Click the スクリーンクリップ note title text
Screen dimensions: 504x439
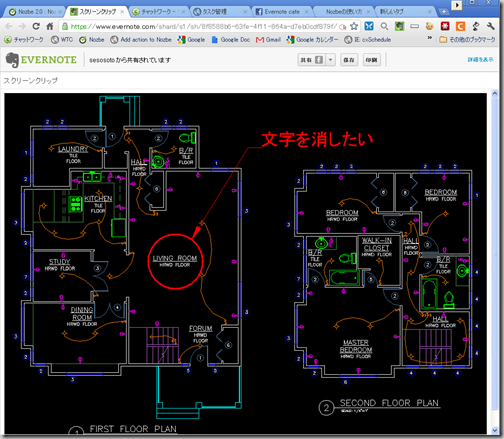(x=31, y=80)
